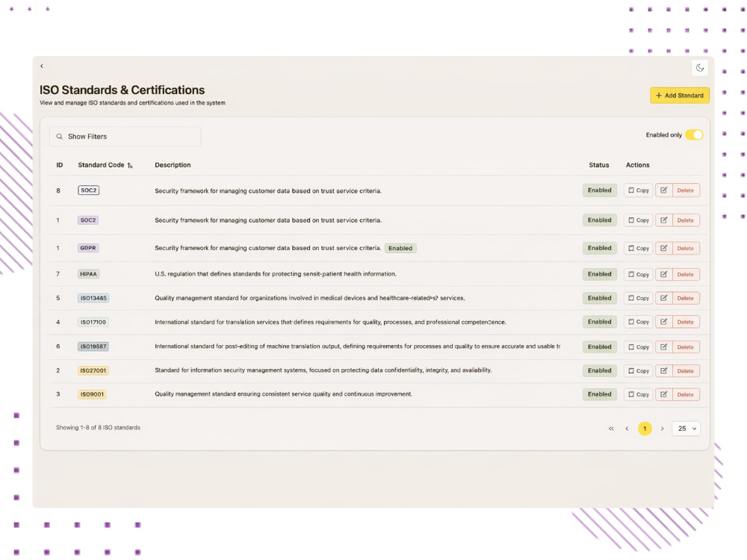Click the ISO13485 code badge
The height and width of the screenshot is (560, 747).
[x=93, y=299]
